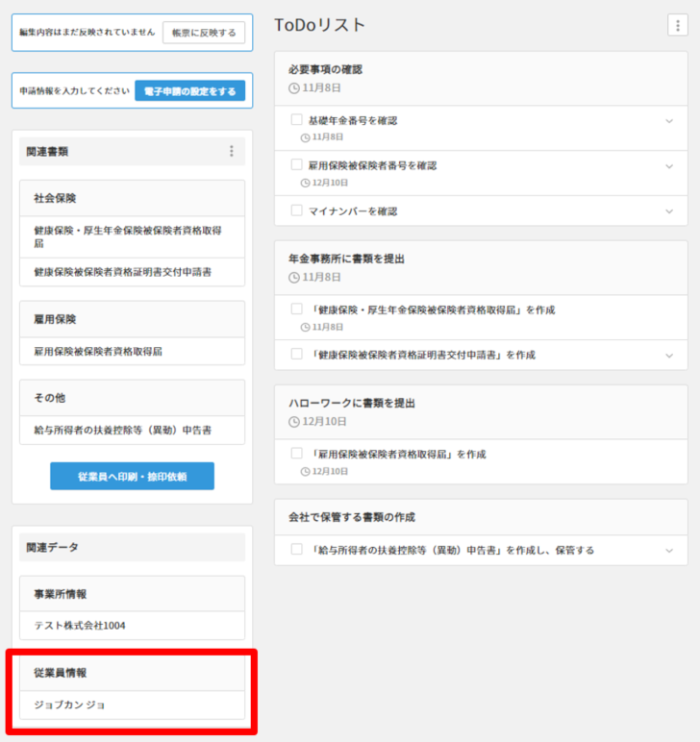Click 電子申請の設定をする button
Viewport: 700px width, 742px height.
click(189, 90)
